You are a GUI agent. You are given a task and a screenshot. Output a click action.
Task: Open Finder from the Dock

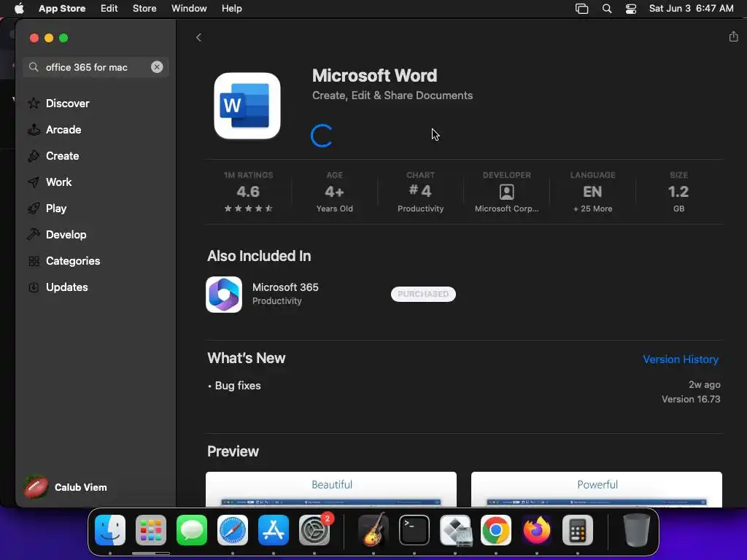point(110,530)
